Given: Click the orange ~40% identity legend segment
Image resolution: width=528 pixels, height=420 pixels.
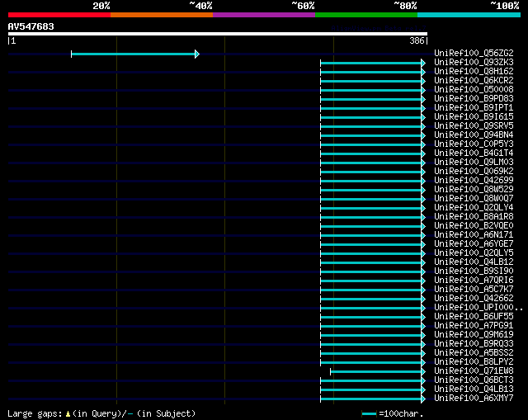Looking at the screenshot, I should [x=162, y=15].
